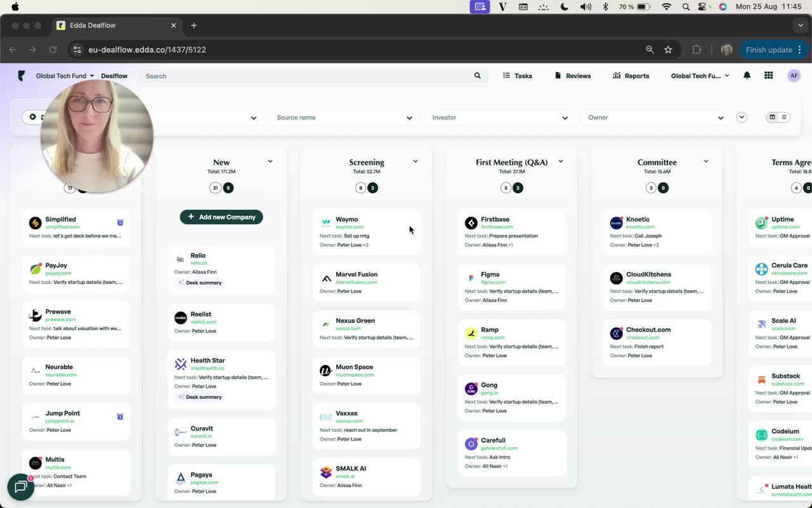Open the AF user avatar

click(794, 76)
